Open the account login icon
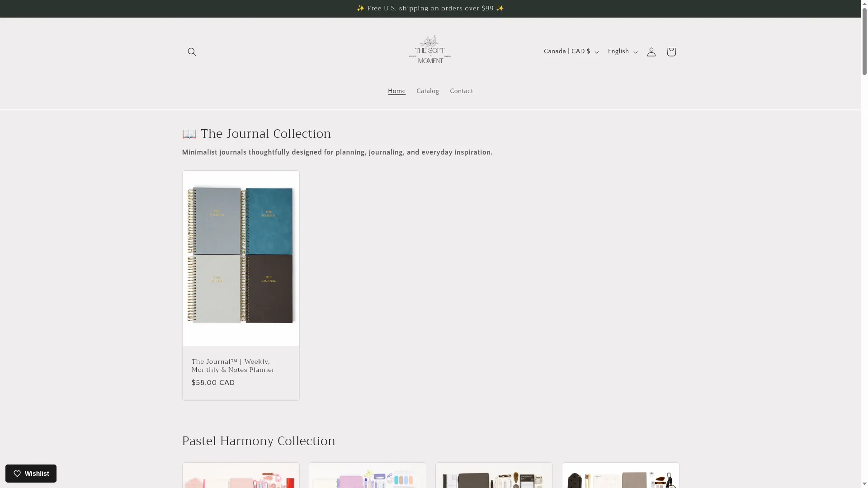This screenshot has width=868, height=488. 651,52
